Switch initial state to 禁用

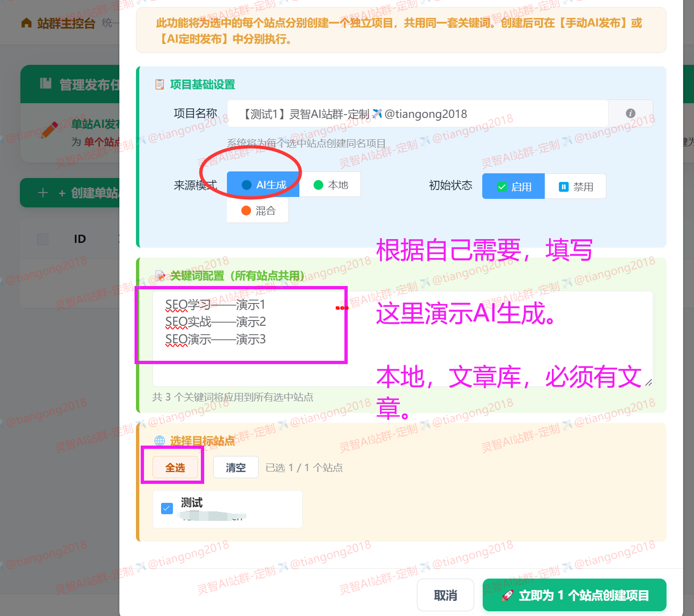[576, 186]
